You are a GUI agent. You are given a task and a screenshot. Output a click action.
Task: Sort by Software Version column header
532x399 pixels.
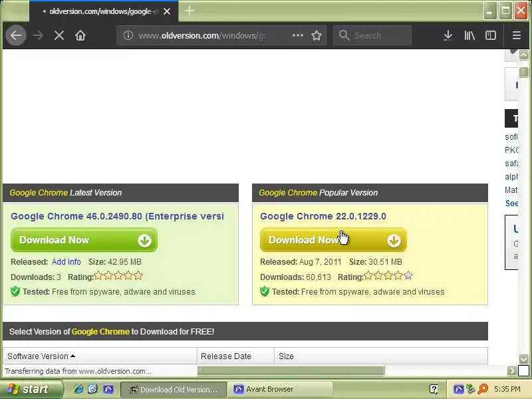click(x=100, y=356)
